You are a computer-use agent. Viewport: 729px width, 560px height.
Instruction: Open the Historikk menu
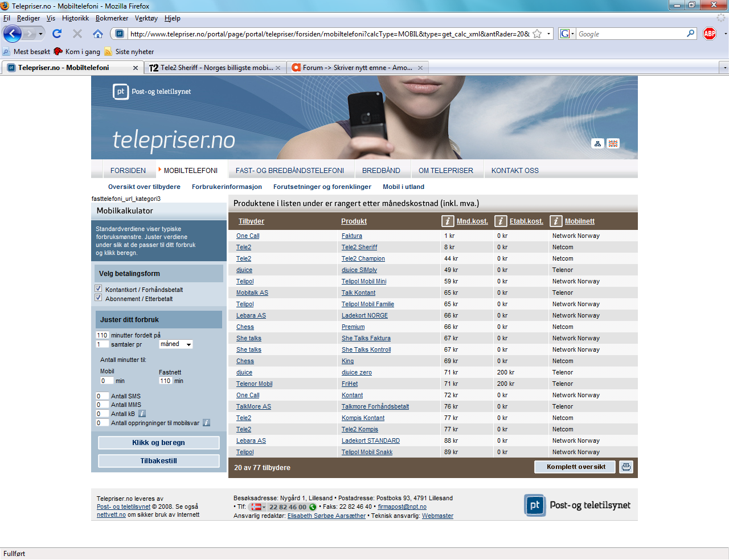[x=75, y=18]
